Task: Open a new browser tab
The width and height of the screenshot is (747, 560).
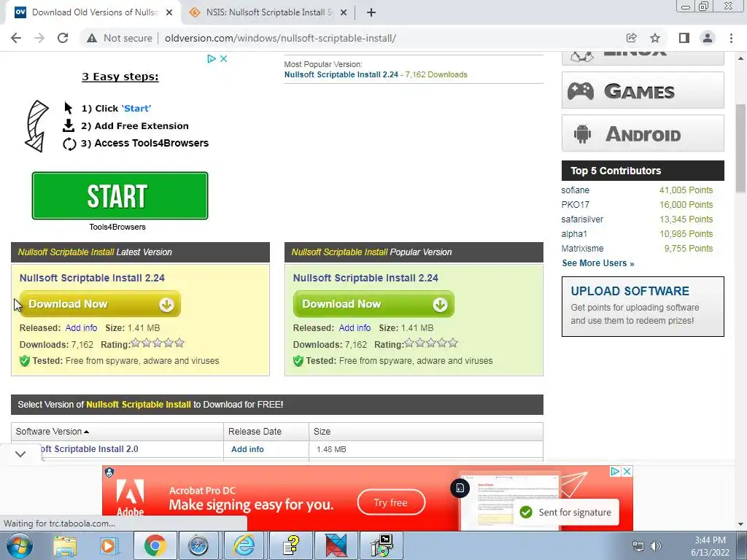Action: [x=371, y=12]
